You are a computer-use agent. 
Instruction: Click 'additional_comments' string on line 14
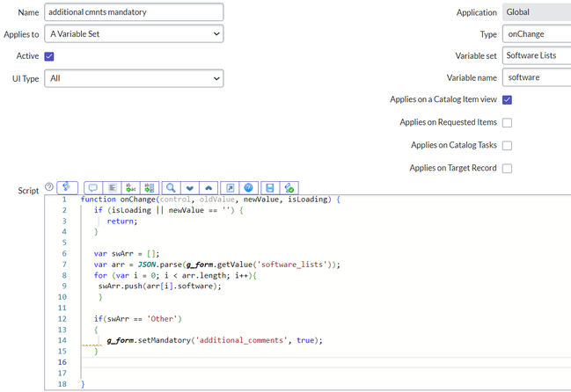[x=241, y=340]
